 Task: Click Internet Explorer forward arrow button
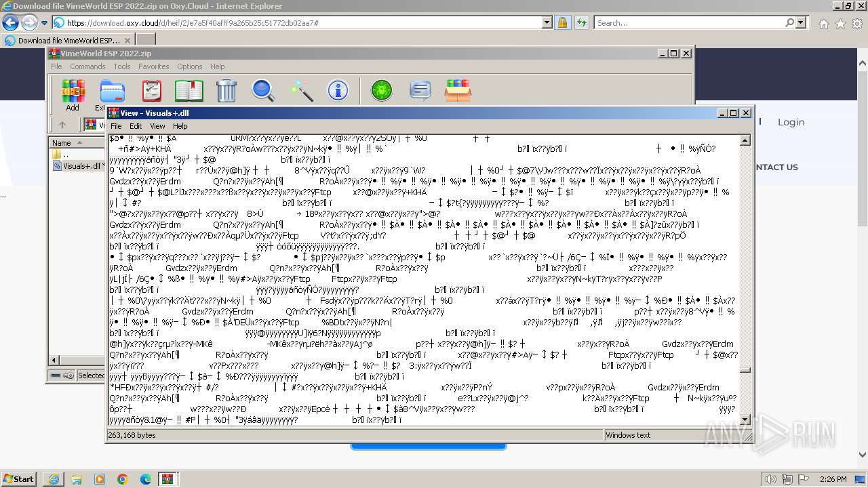[x=28, y=22]
